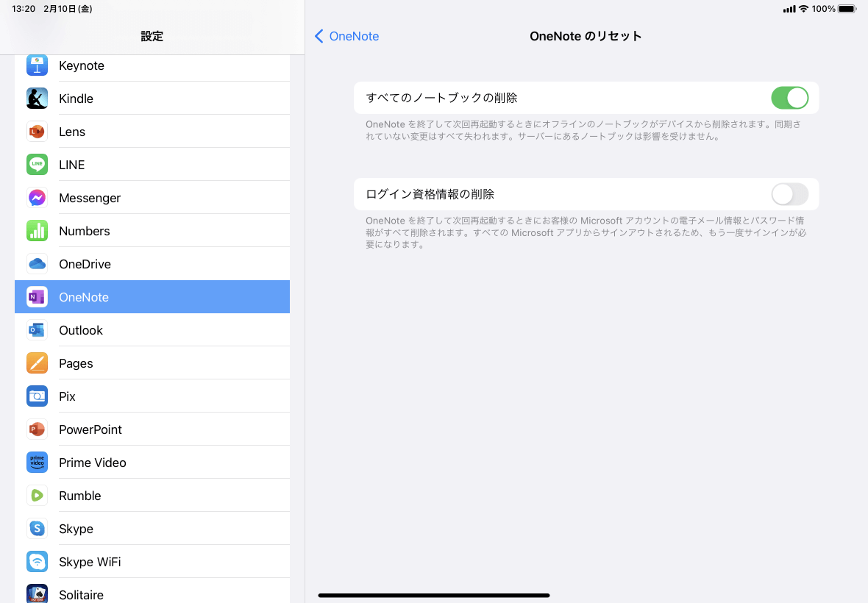Tap the PowerPoint app icon
Image resolution: width=868 pixels, height=603 pixels.
point(37,429)
